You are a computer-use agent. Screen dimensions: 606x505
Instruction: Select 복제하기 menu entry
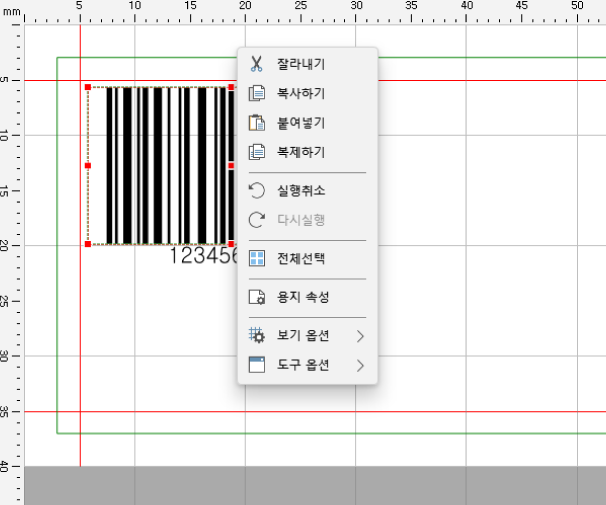pos(308,152)
